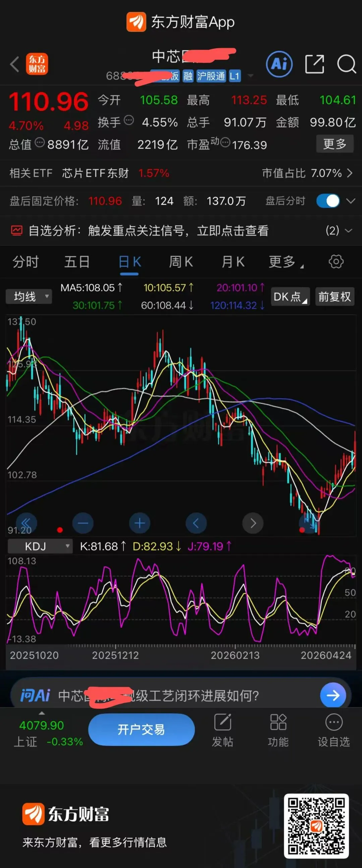Tap the 盘后固定价格 110.96 value
This screenshot has height=868, width=362.
105,201
